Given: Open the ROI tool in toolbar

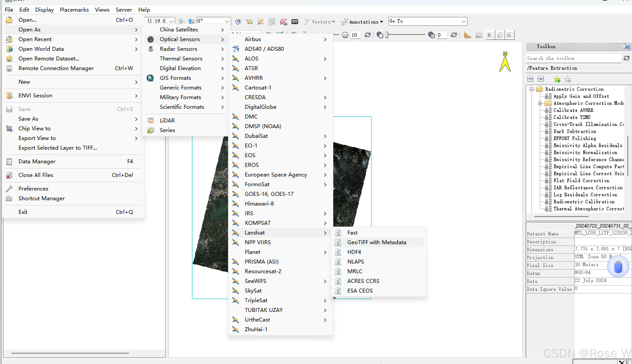Looking at the screenshot, I should [283, 22].
